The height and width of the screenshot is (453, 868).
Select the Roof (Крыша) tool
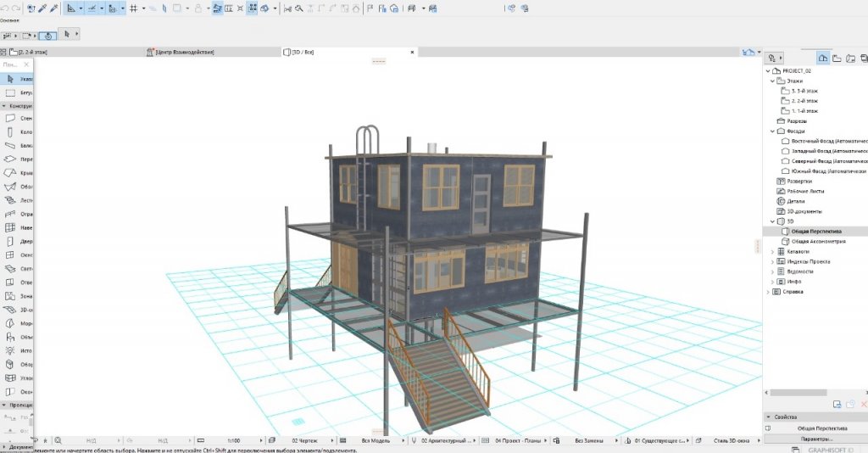point(12,172)
